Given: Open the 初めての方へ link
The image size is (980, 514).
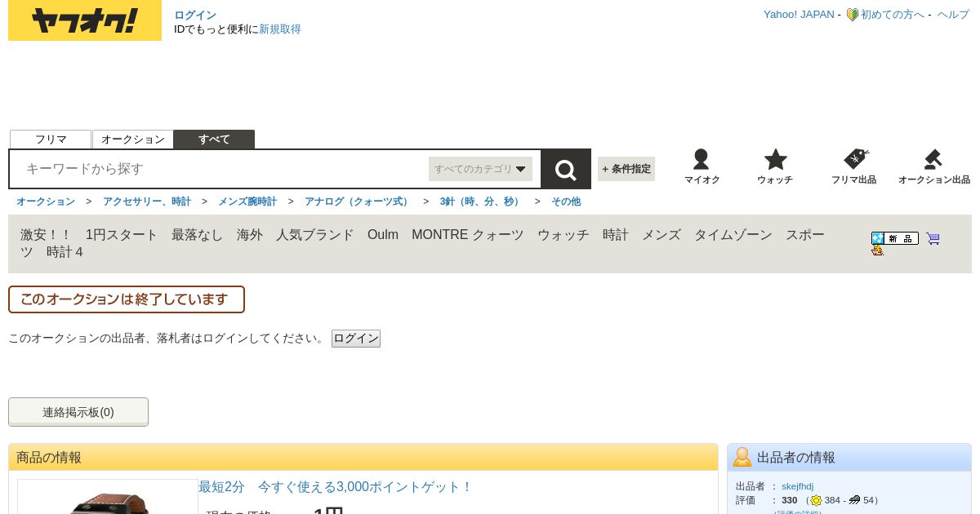Looking at the screenshot, I should point(893,15).
